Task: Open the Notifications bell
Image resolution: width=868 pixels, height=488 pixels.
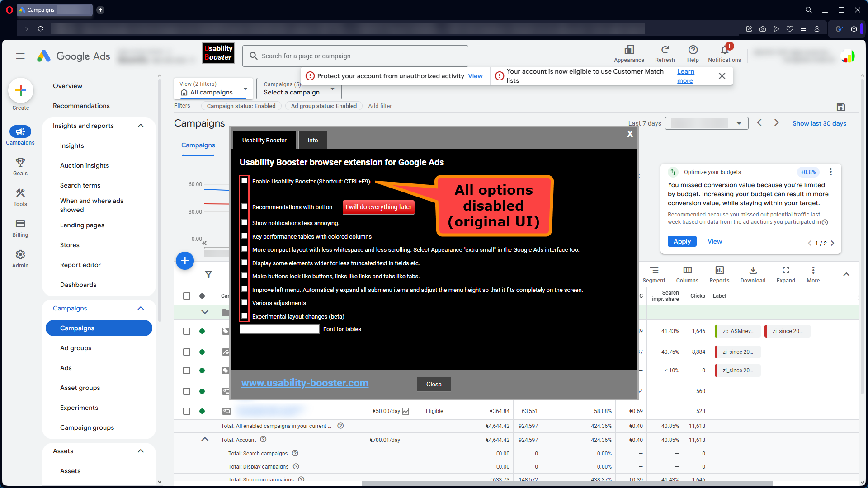Action: click(724, 53)
